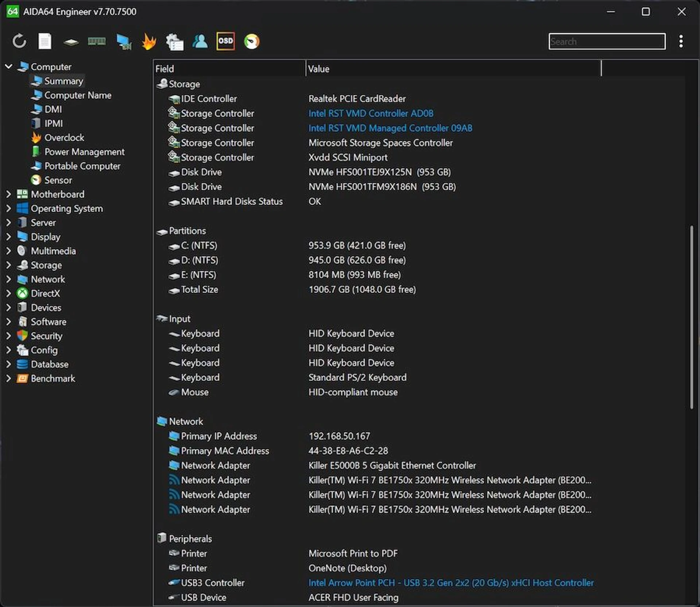This screenshot has width=700, height=607.
Task: Expand the Devices node
Action: coord(8,308)
